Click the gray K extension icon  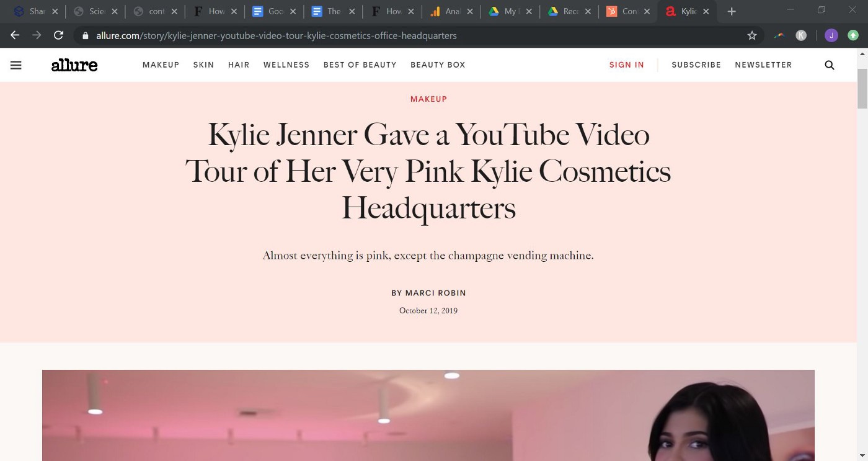click(801, 35)
